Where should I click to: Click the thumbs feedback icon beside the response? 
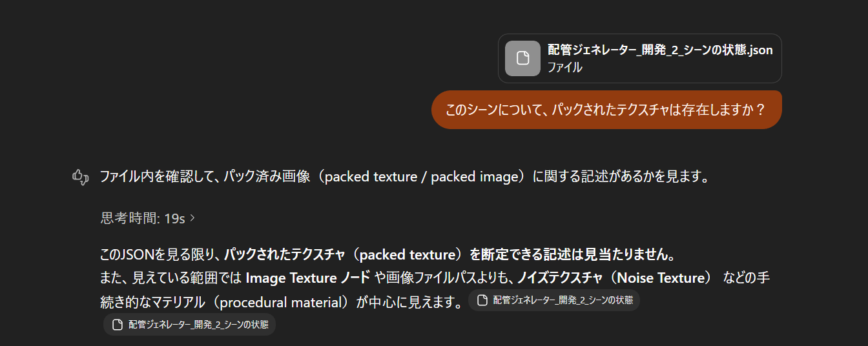pyautogui.click(x=79, y=177)
